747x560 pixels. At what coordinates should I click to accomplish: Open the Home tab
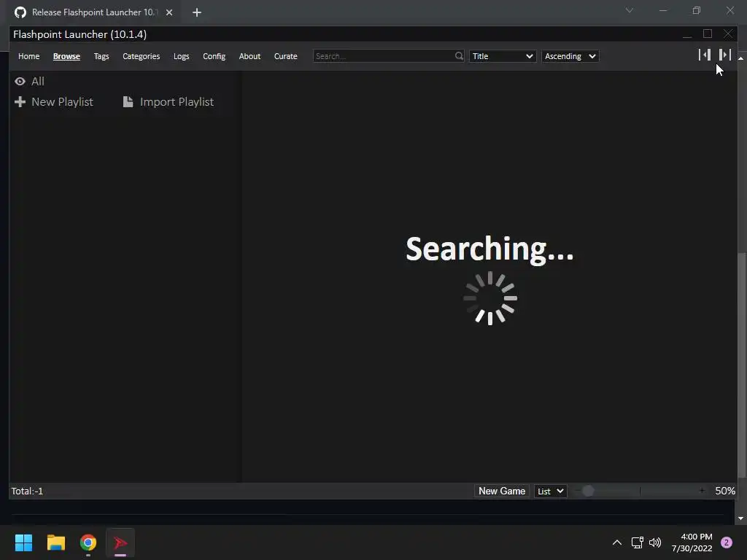coord(29,56)
